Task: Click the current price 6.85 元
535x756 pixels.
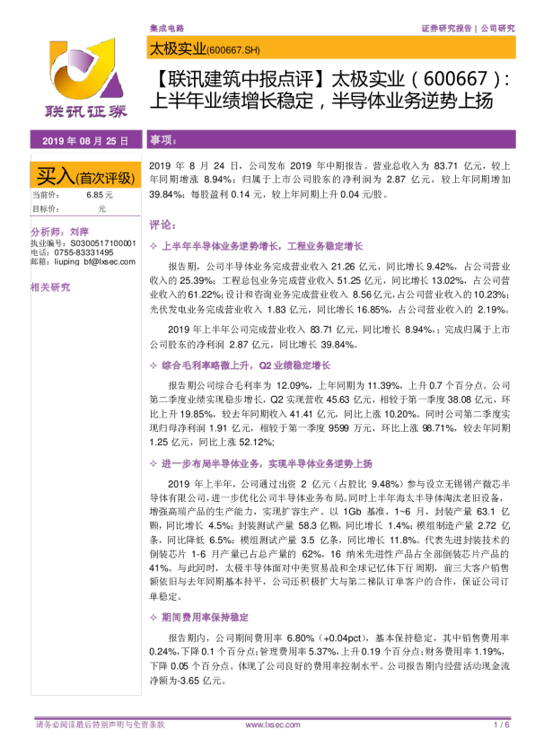Action: click(100, 195)
